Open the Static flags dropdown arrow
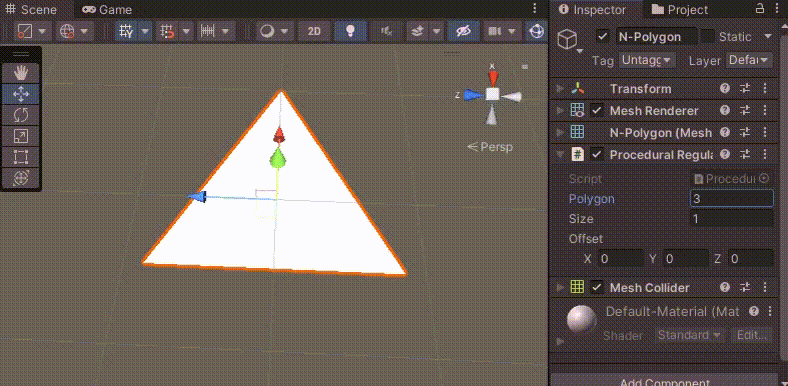The width and height of the screenshot is (788, 386). click(x=768, y=36)
